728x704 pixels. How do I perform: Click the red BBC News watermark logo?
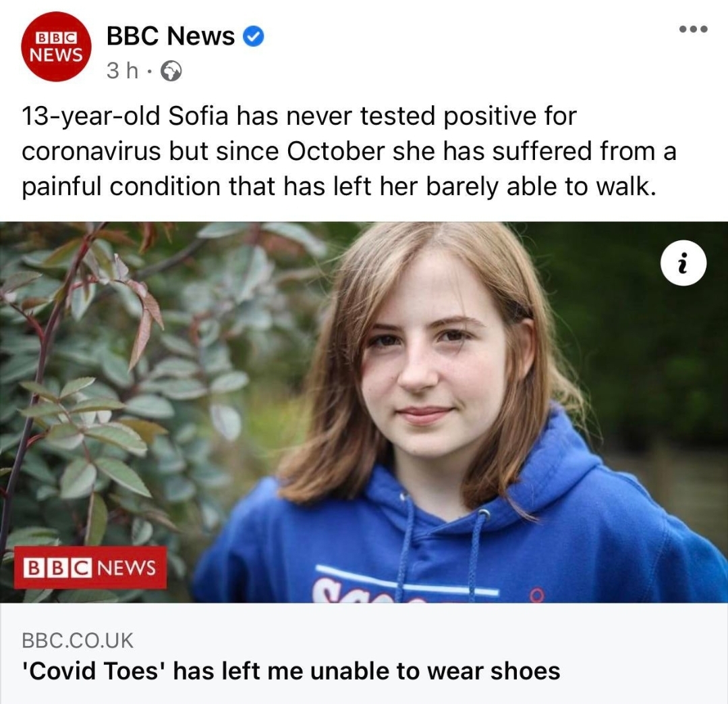[90, 567]
